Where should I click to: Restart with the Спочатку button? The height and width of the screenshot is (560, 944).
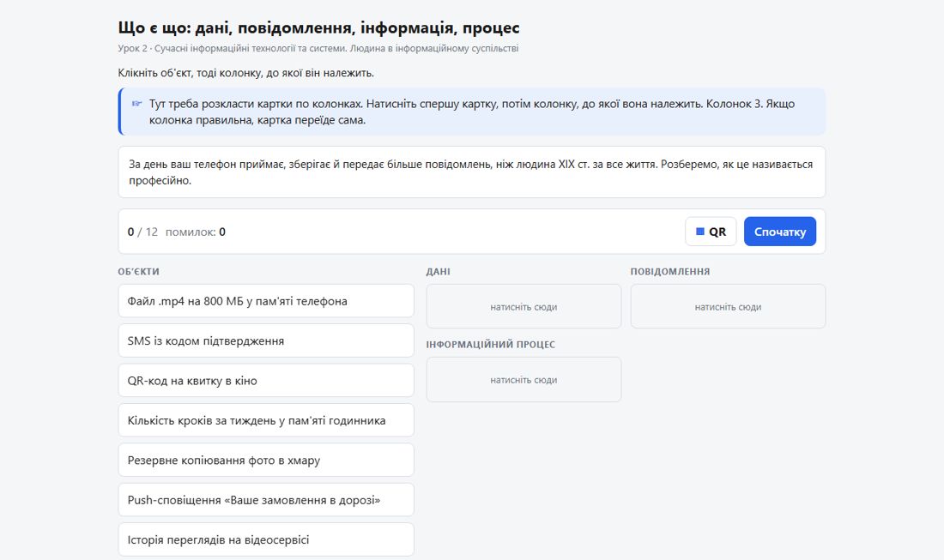(779, 232)
